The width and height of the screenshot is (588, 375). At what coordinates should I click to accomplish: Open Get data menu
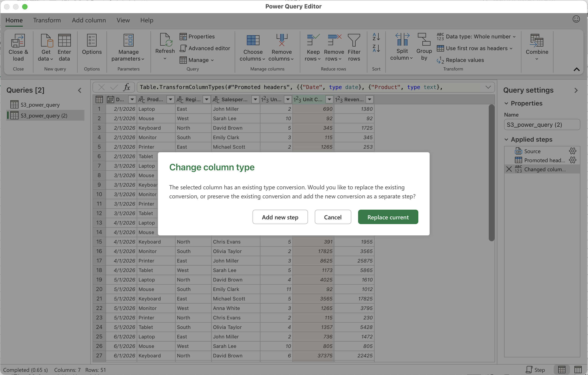(x=46, y=47)
